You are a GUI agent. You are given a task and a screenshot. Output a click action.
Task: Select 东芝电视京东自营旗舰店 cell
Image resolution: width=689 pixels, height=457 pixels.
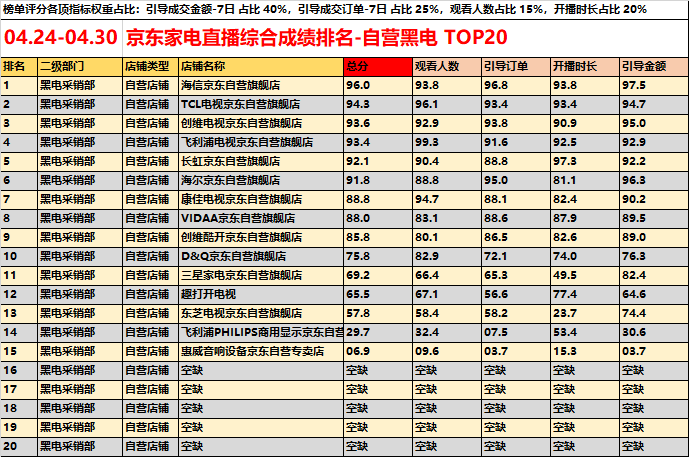(x=261, y=313)
